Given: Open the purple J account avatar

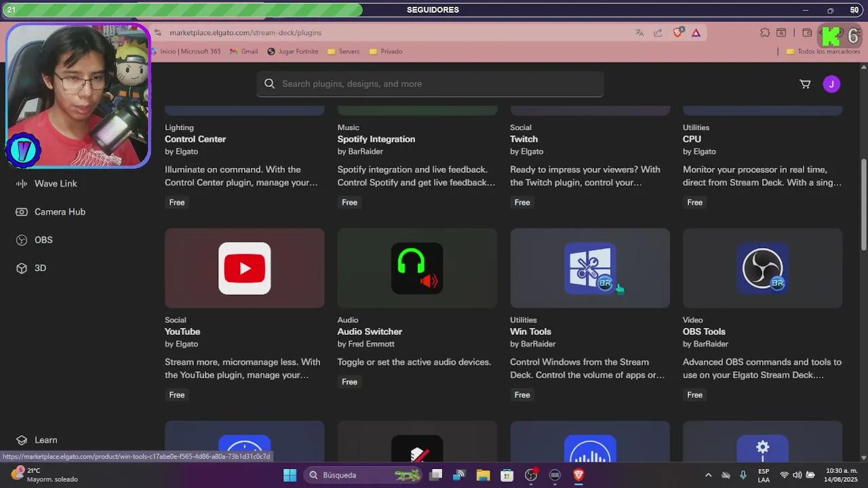Looking at the screenshot, I should click(831, 84).
